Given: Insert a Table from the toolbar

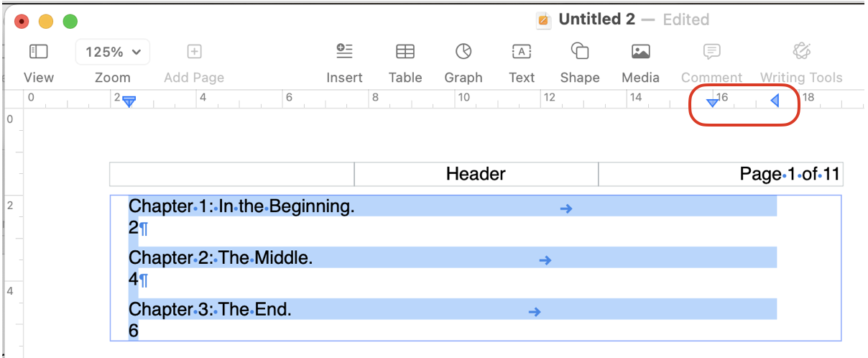Looking at the screenshot, I should (405, 52).
